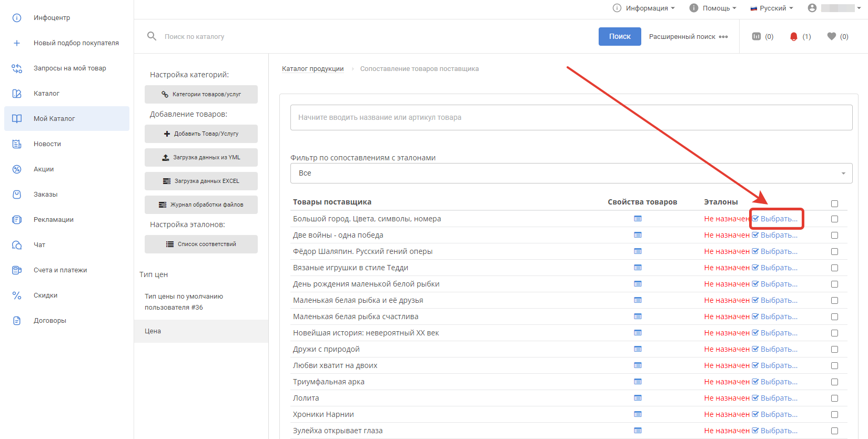This screenshot has width=868, height=439.
Task: Open properties icon for Хроники Нарнии
Action: pos(638,414)
